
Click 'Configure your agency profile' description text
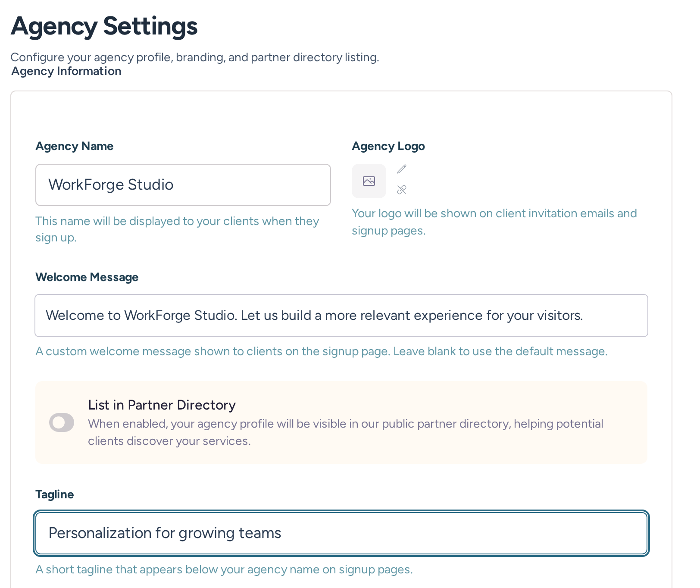point(195,57)
